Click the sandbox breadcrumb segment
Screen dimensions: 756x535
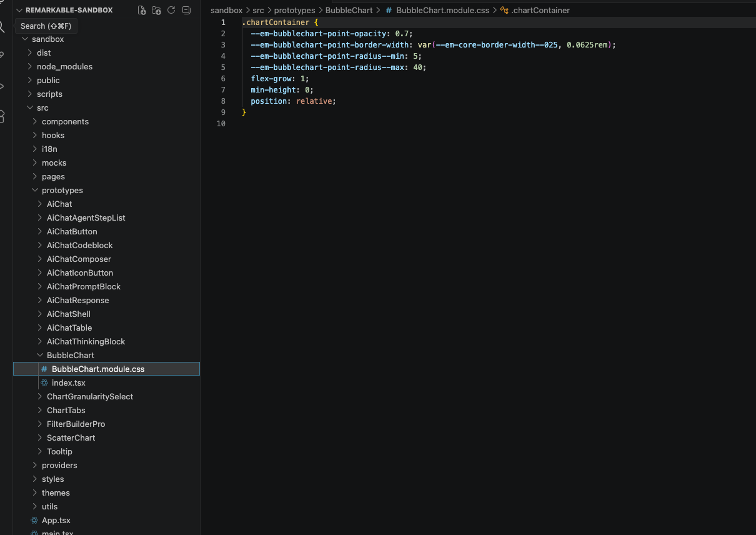(x=226, y=10)
